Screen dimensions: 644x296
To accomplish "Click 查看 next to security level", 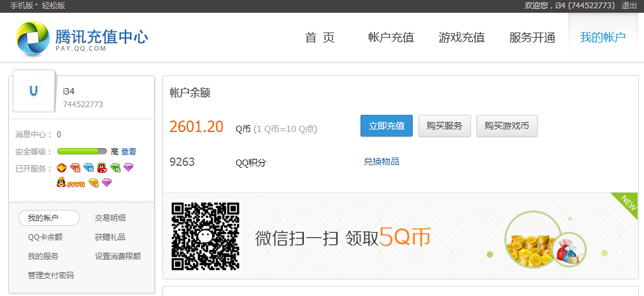I will click(129, 152).
